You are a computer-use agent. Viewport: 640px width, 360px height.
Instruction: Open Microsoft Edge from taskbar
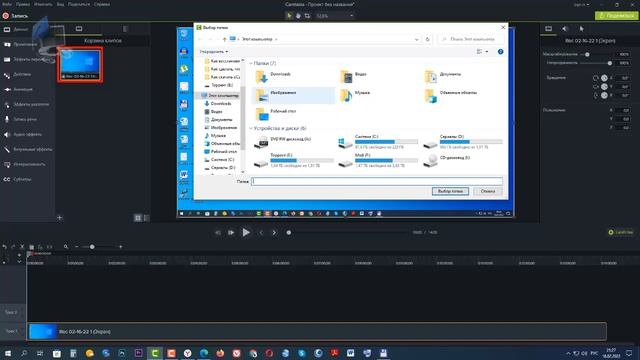(x=204, y=353)
